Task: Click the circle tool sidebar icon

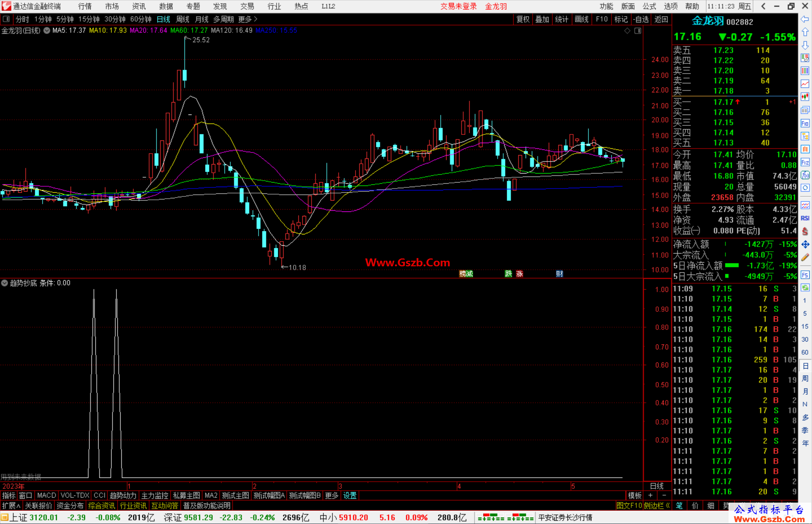Action: 805,188
